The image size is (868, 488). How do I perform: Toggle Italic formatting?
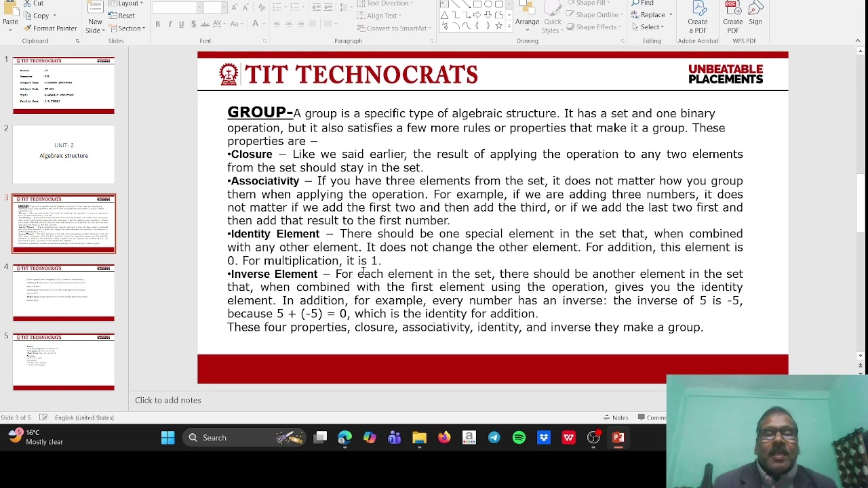[x=170, y=24]
